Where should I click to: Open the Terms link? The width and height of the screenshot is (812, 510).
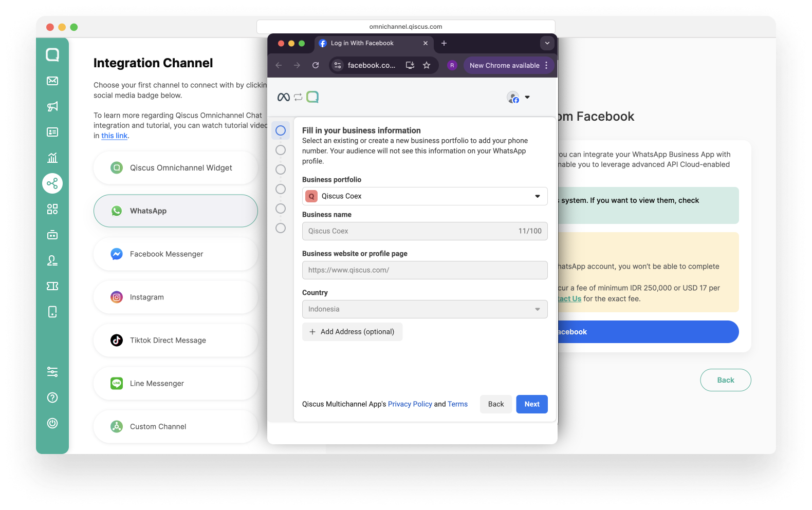tap(457, 404)
